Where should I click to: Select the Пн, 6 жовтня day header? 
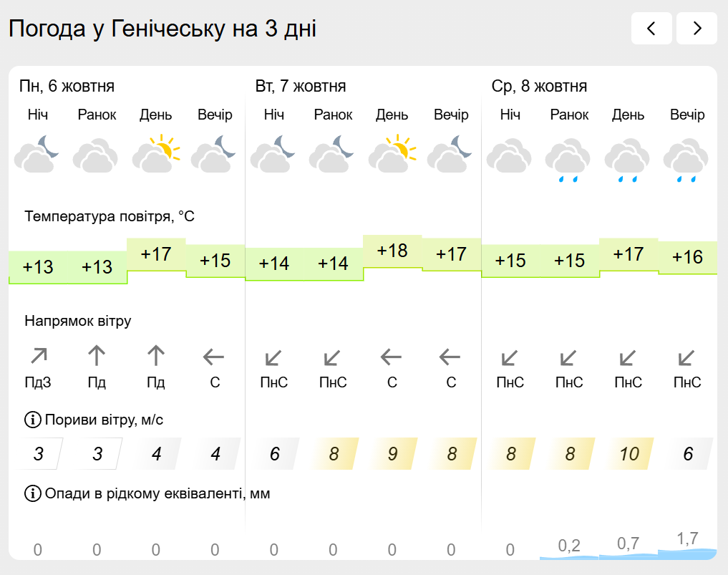(67, 87)
